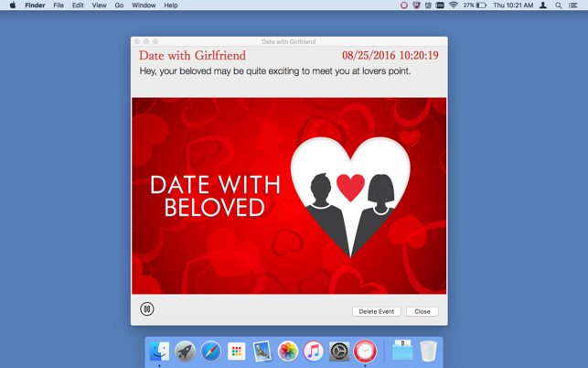Open the Finder menu
Image resolution: width=588 pixels, height=368 pixels.
[35, 5]
